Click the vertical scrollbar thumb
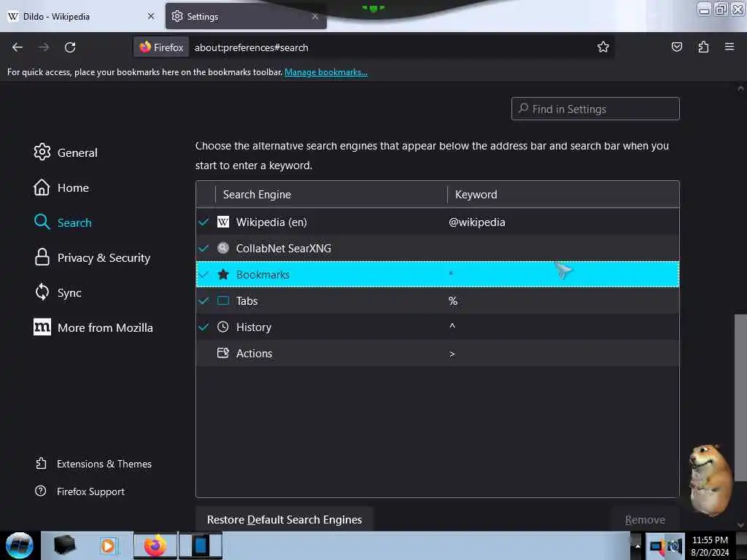This screenshot has width=747, height=560. tap(740, 397)
